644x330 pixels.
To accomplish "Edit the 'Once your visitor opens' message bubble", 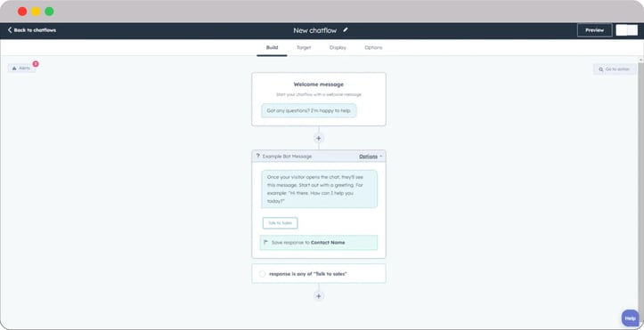I will point(319,189).
